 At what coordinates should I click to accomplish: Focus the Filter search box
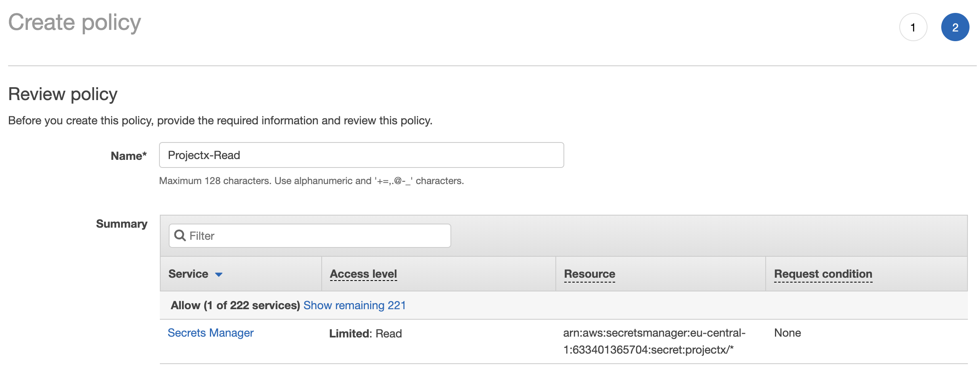[310, 236]
